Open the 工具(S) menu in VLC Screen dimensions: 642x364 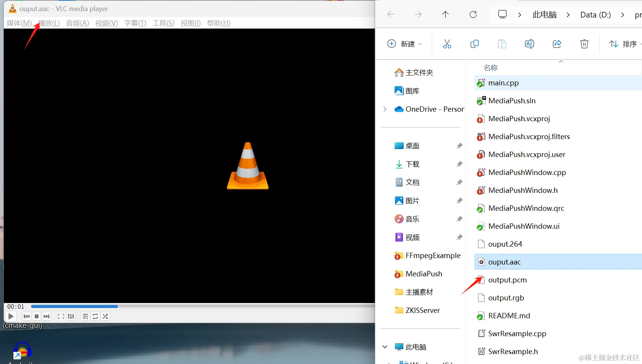pyautogui.click(x=164, y=23)
